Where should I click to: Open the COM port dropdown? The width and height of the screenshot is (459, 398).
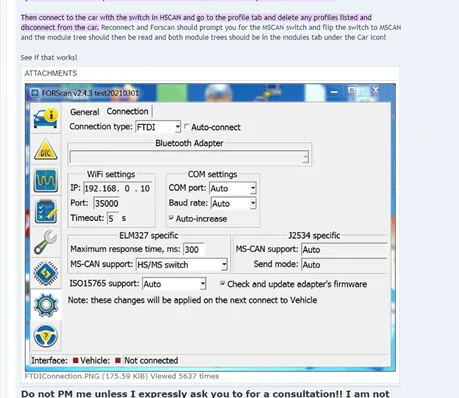click(233, 188)
